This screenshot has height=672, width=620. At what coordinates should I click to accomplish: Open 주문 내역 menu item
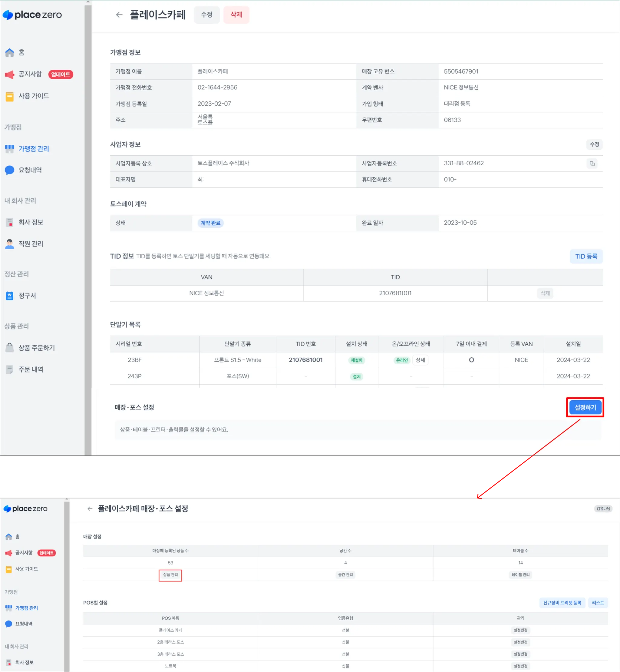(31, 369)
